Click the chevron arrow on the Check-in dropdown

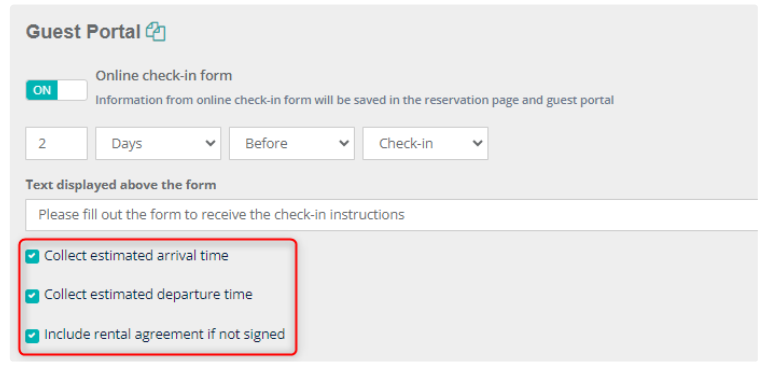478,143
